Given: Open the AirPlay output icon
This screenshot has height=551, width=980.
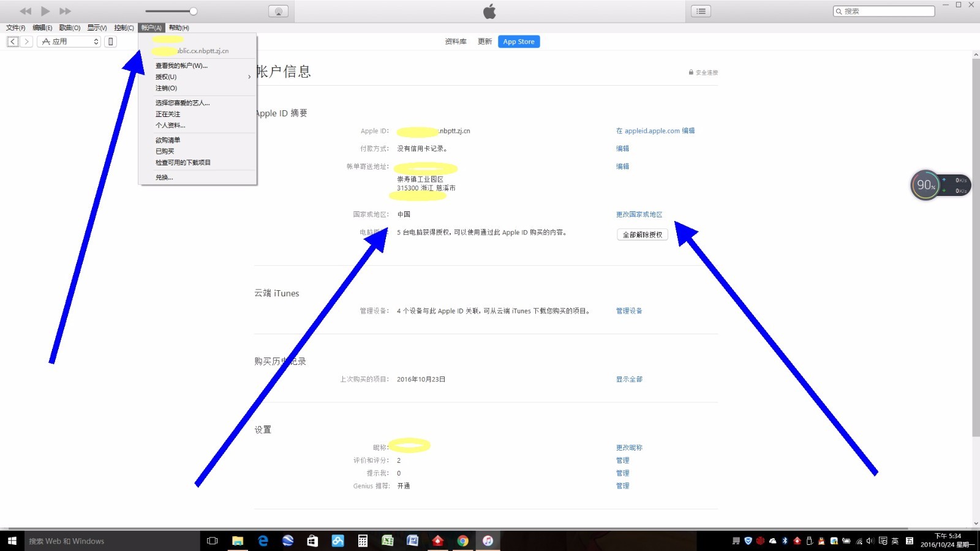Looking at the screenshot, I should (x=278, y=11).
